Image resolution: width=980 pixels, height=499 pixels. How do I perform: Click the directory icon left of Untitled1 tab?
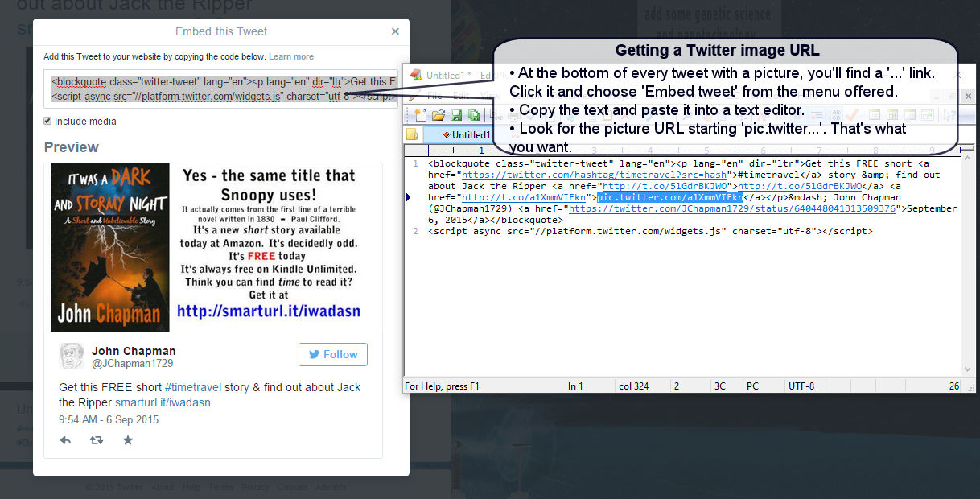pyautogui.click(x=412, y=134)
